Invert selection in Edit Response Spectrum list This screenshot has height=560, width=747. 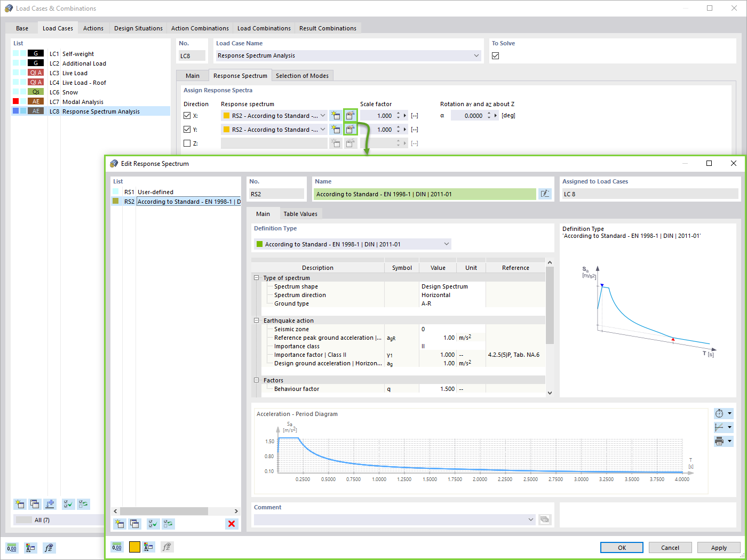[x=168, y=524]
